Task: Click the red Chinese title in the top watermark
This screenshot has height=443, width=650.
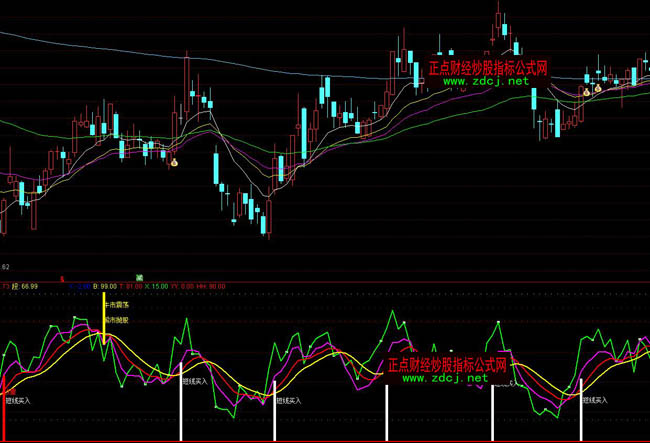Action: (488, 68)
